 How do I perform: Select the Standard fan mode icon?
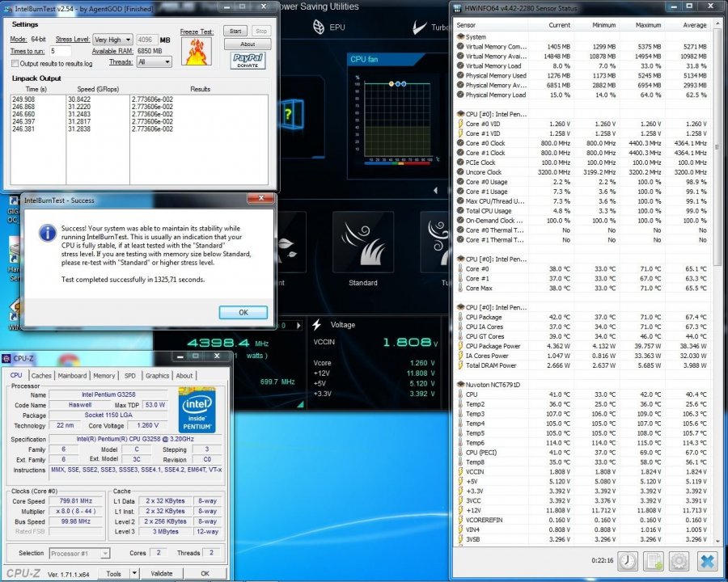(x=363, y=242)
